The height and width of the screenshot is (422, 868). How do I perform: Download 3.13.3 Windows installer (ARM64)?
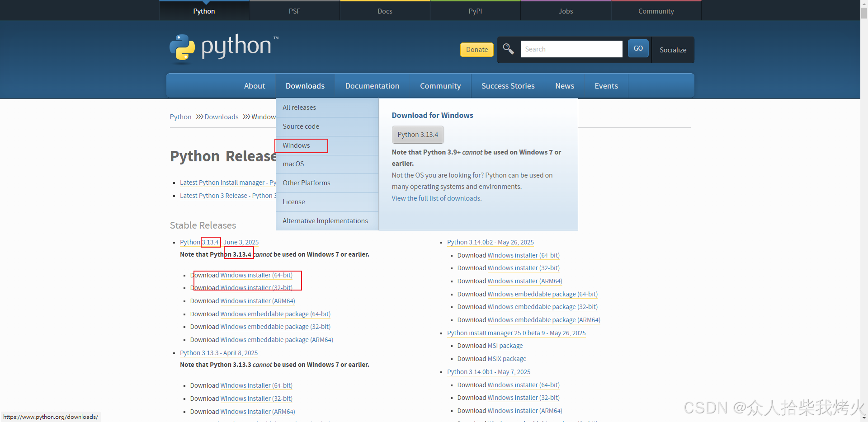click(x=258, y=412)
